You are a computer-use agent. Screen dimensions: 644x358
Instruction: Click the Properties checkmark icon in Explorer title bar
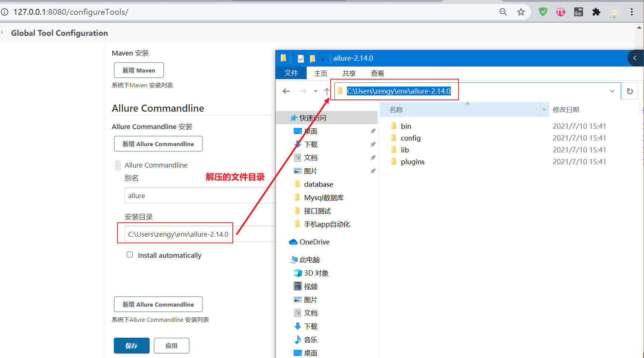click(x=301, y=58)
